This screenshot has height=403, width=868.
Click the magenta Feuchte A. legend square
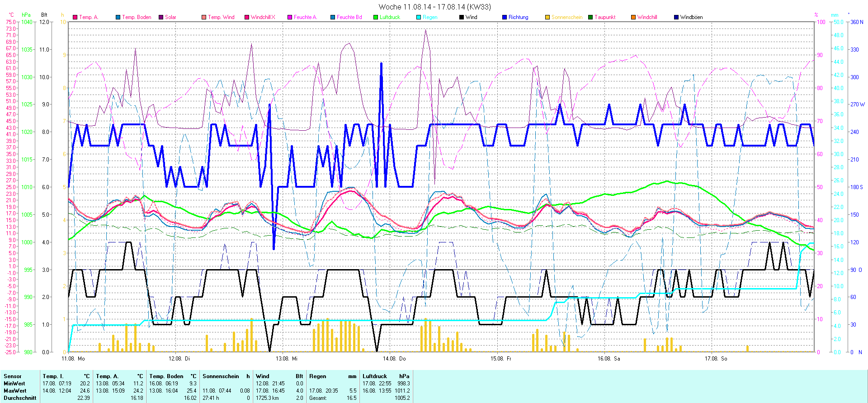click(290, 17)
